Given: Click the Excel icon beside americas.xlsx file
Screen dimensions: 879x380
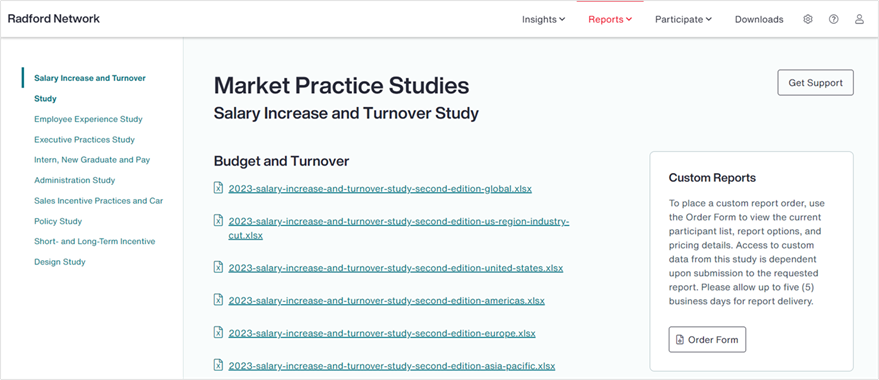Looking at the screenshot, I should pyautogui.click(x=218, y=300).
